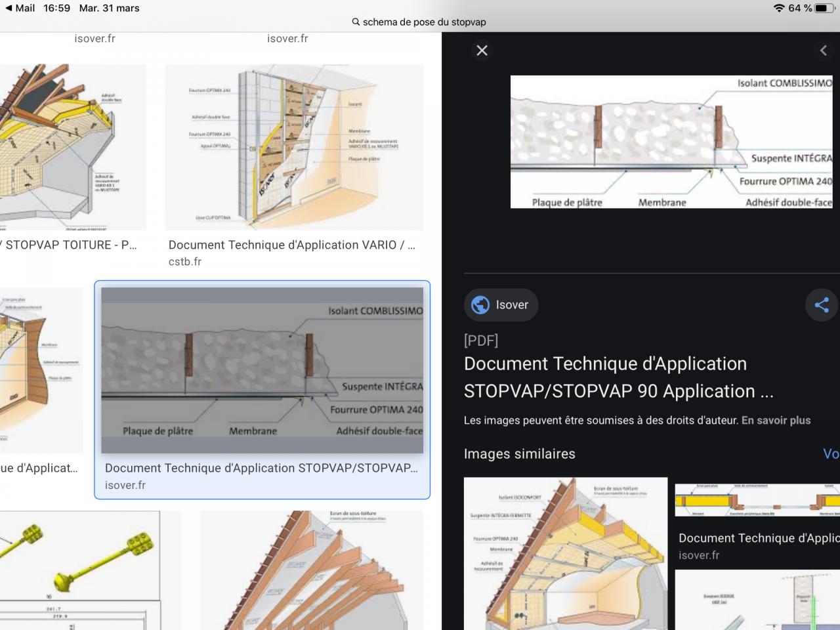Click the 'Images similaires' heading
Viewport: 840px width, 630px height.
[520, 453]
